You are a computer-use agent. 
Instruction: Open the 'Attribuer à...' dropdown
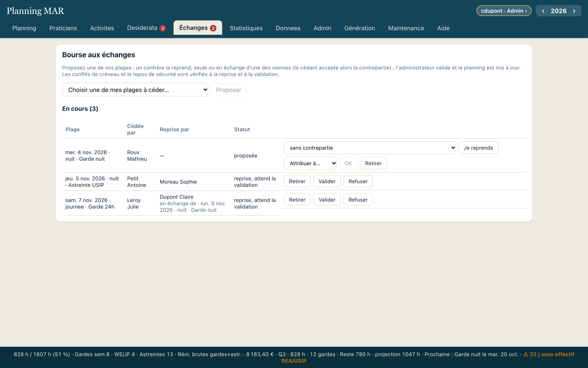click(x=310, y=163)
